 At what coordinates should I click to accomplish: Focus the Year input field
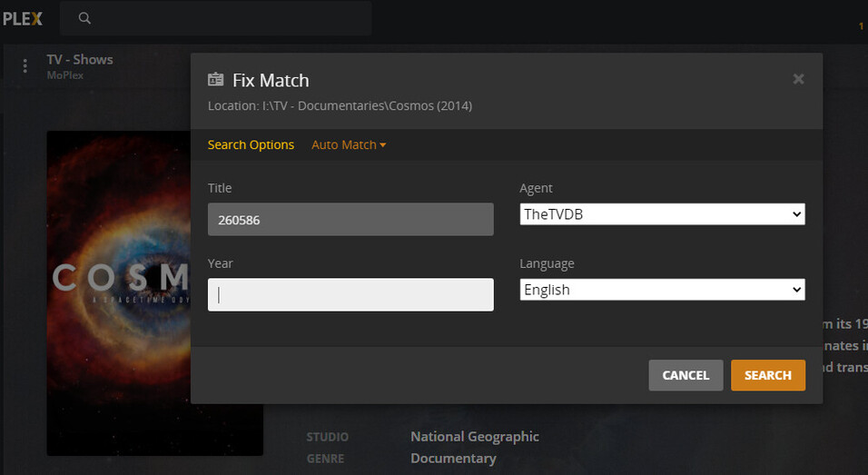click(350, 294)
